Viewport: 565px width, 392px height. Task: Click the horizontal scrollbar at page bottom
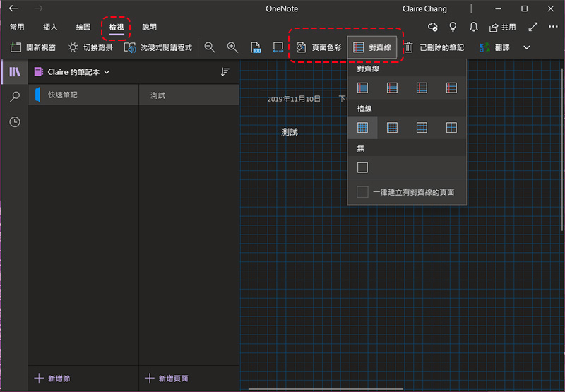click(x=326, y=389)
